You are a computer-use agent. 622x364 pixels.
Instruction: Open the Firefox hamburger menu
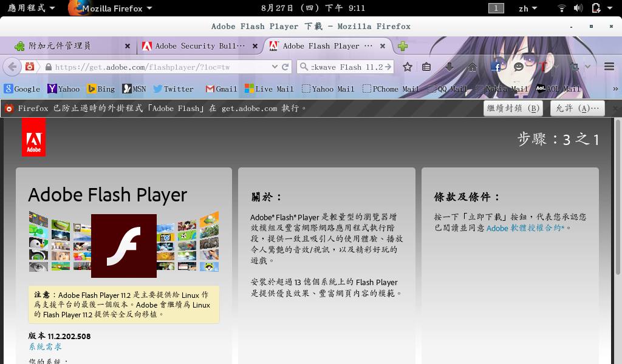(x=609, y=67)
